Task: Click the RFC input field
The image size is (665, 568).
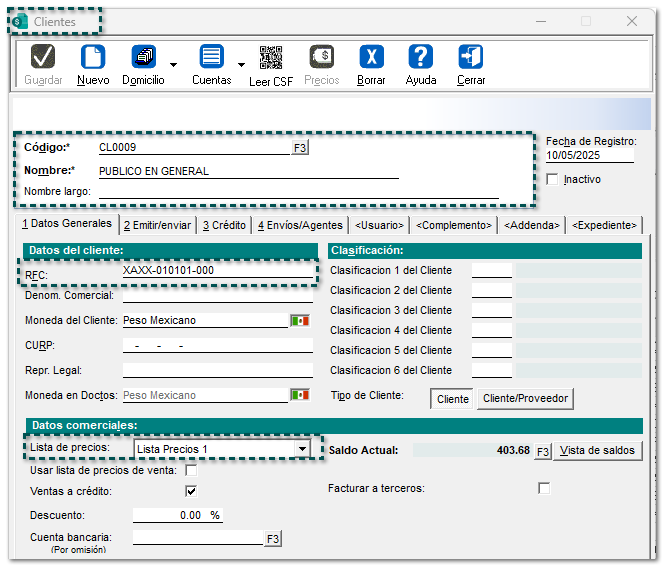Action: click(216, 271)
